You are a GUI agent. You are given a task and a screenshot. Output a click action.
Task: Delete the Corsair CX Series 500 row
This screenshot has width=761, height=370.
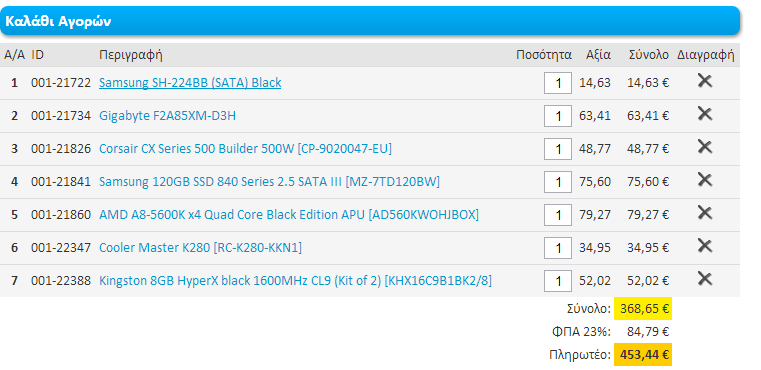tap(705, 147)
